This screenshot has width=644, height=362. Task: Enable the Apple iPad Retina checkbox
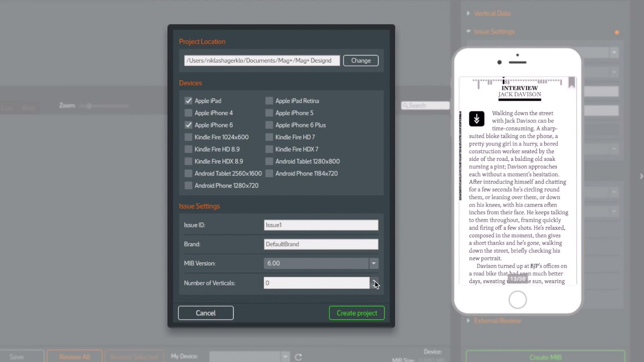269,101
